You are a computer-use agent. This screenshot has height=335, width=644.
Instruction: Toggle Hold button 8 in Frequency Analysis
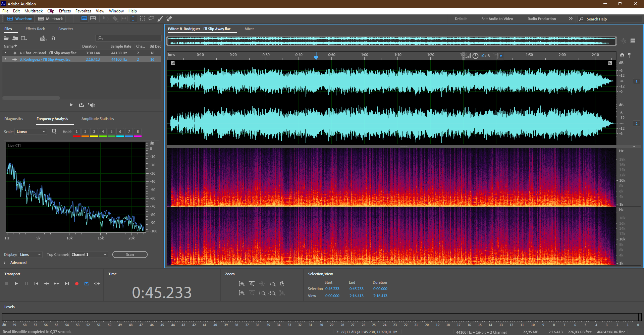(x=138, y=132)
